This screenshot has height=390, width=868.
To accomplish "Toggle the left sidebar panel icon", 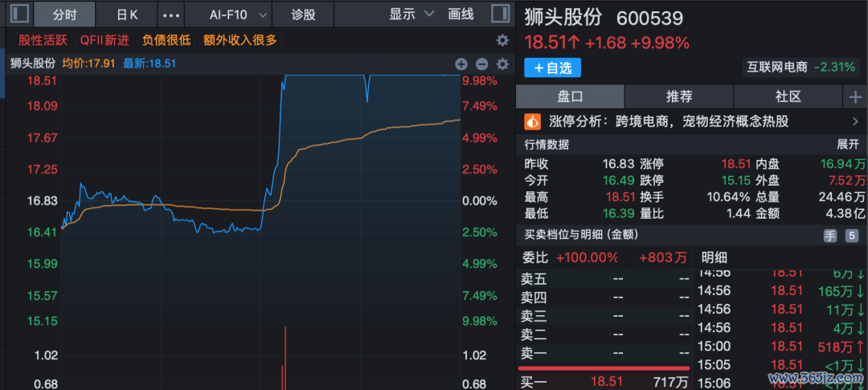I will pyautogui.click(x=20, y=14).
